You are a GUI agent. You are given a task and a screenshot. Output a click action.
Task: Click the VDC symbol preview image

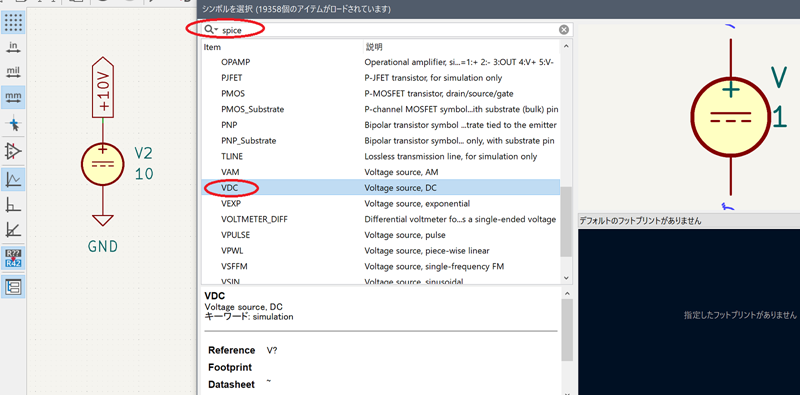point(731,117)
